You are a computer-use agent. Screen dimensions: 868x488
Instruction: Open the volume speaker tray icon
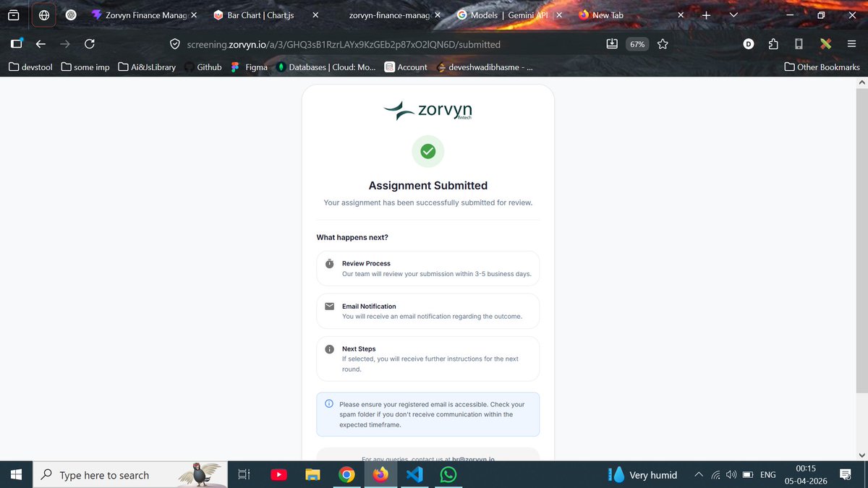coord(731,475)
